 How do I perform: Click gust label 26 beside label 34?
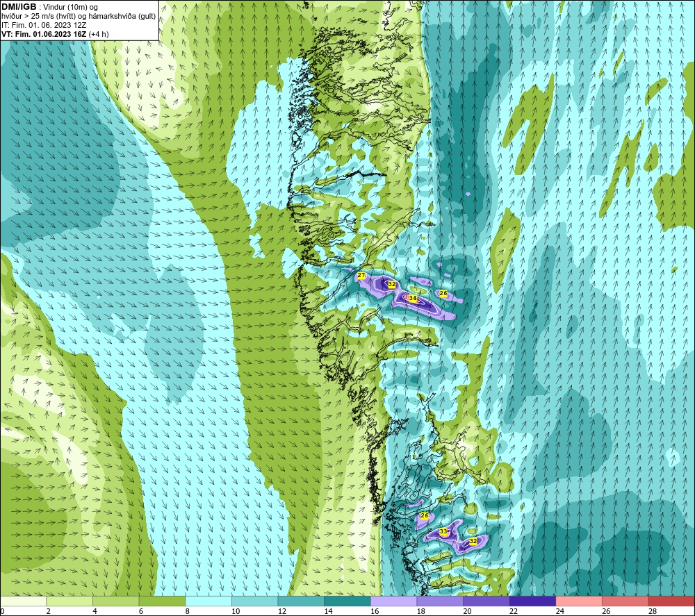click(x=443, y=293)
